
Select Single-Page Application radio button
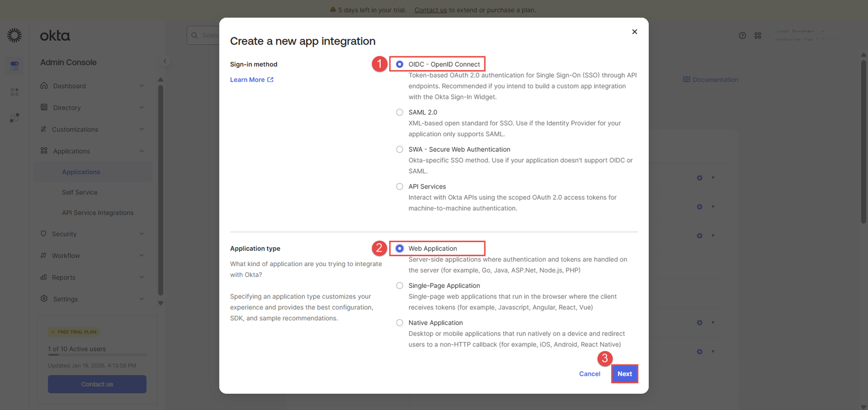click(400, 286)
